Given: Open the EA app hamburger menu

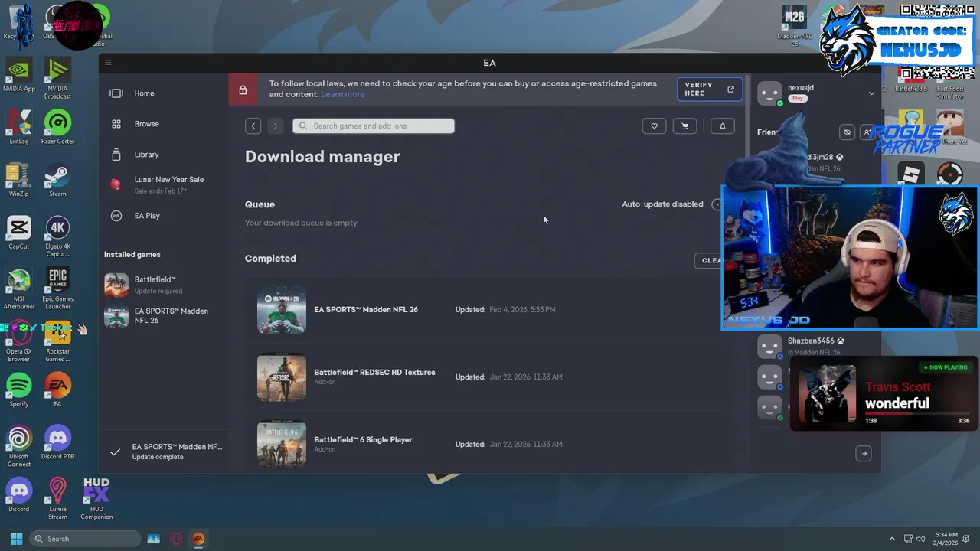Looking at the screenshot, I should tap(108, 63).
